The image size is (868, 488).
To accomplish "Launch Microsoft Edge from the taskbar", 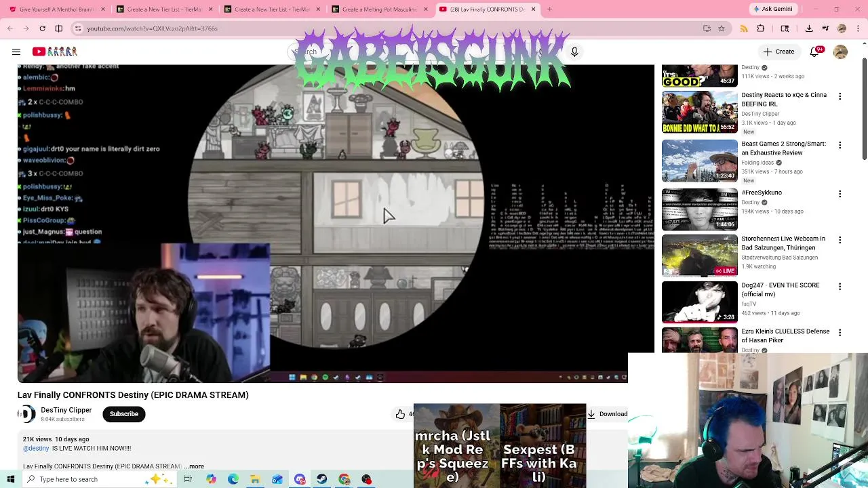I will click(x=233, y=479).
